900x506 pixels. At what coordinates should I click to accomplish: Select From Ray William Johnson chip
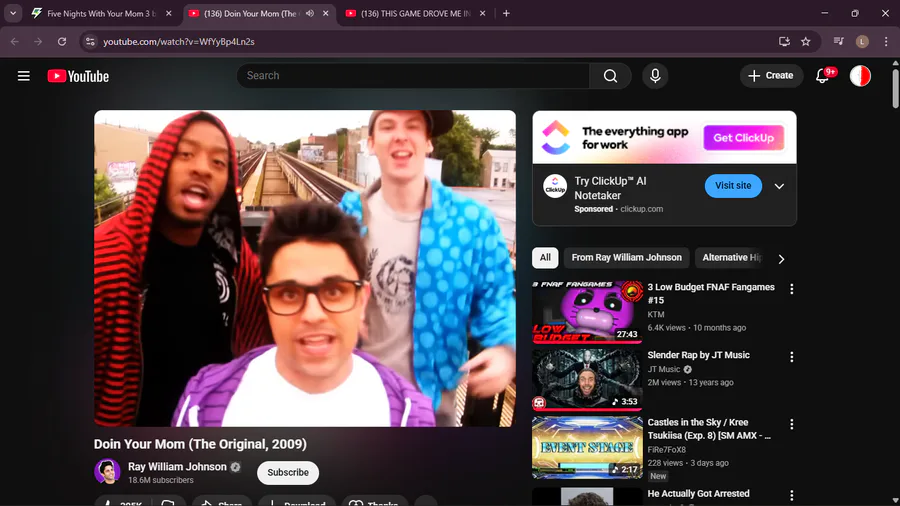pos(626,258)
